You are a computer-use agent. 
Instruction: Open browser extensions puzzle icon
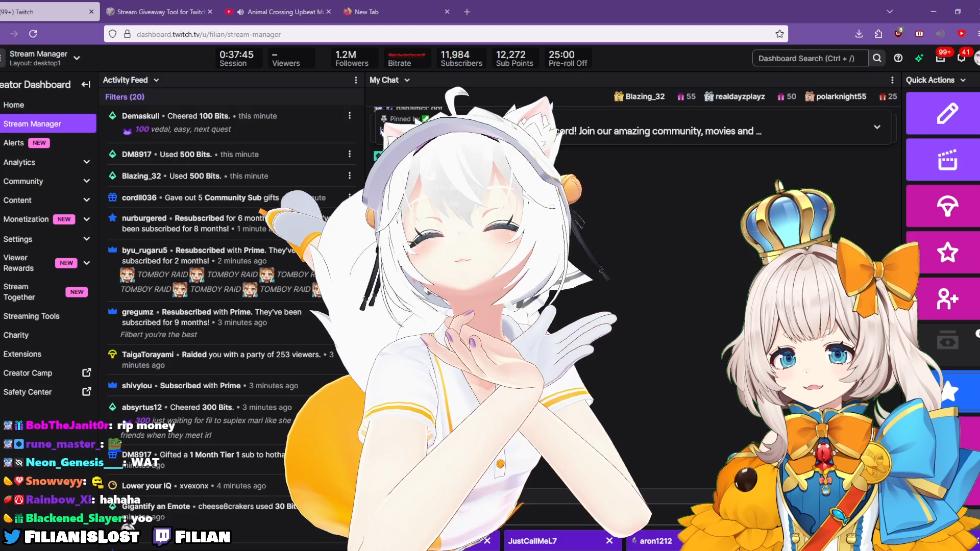(x=878, y=34)
